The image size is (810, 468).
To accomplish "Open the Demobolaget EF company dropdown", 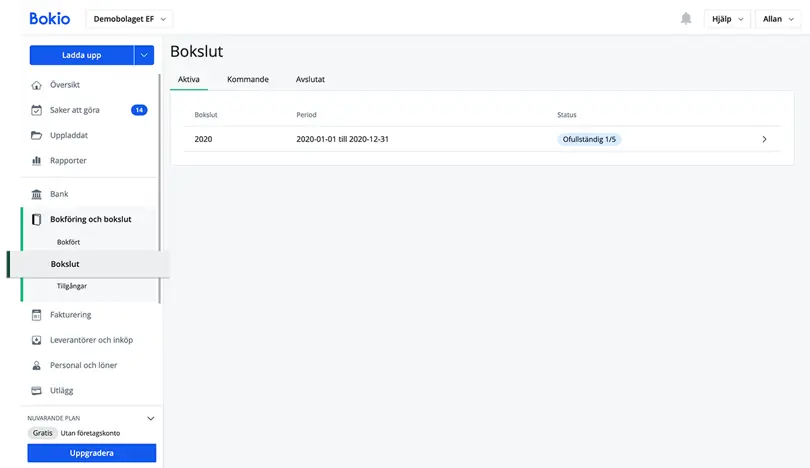I will click(x=129, y=19).
